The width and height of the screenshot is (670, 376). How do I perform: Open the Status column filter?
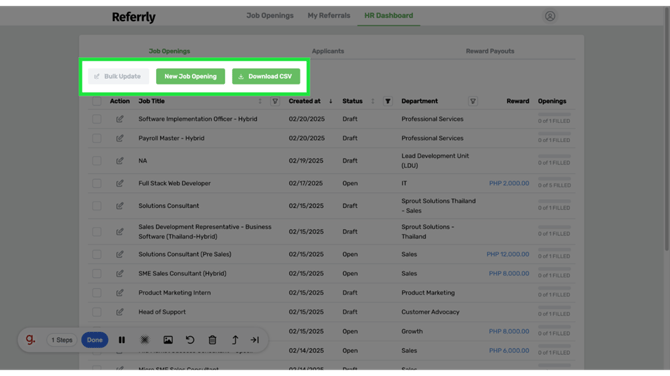coord(388,101)
